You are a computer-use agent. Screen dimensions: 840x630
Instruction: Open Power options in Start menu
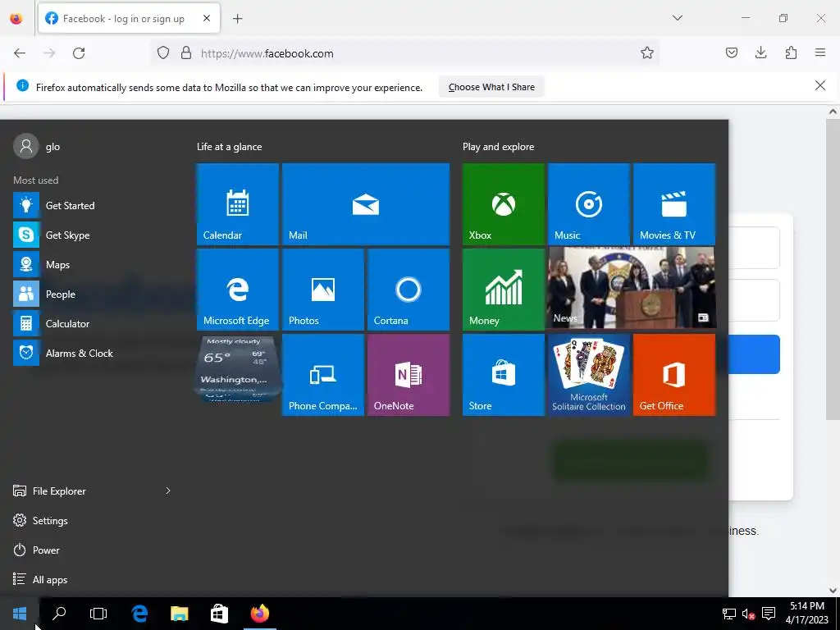[36, 550]
